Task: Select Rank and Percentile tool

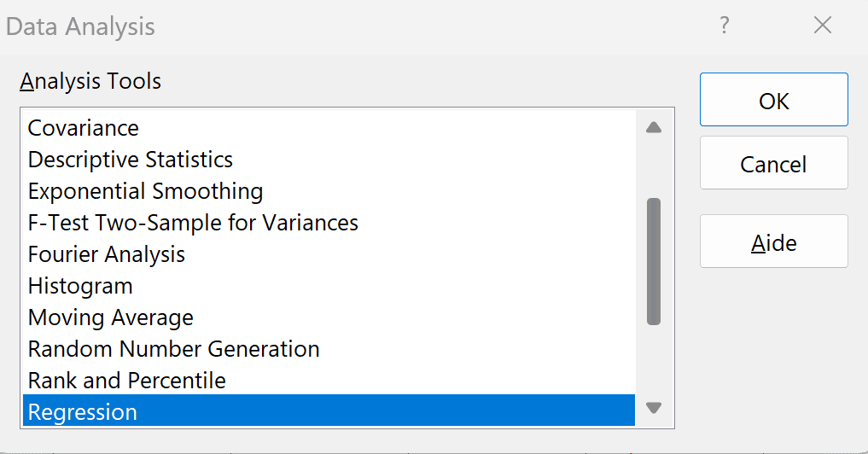Action: click(126, 381)
